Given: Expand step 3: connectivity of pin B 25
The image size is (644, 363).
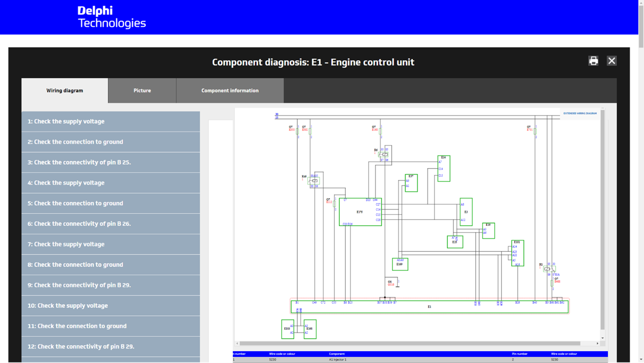Looking at the screenshot, I should (111, 162).
